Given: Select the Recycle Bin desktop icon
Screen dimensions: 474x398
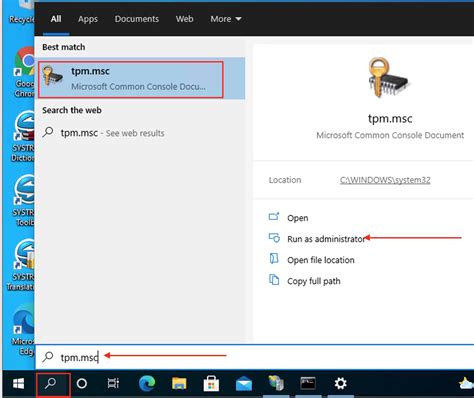Looking at the screenshot, I should tap(22, 13).
